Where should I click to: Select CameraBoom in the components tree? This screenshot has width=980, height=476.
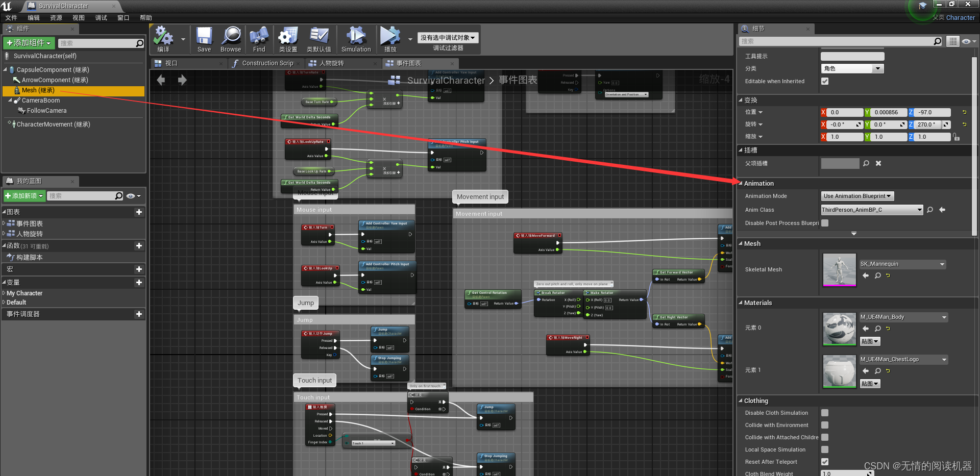click(41, 101)
